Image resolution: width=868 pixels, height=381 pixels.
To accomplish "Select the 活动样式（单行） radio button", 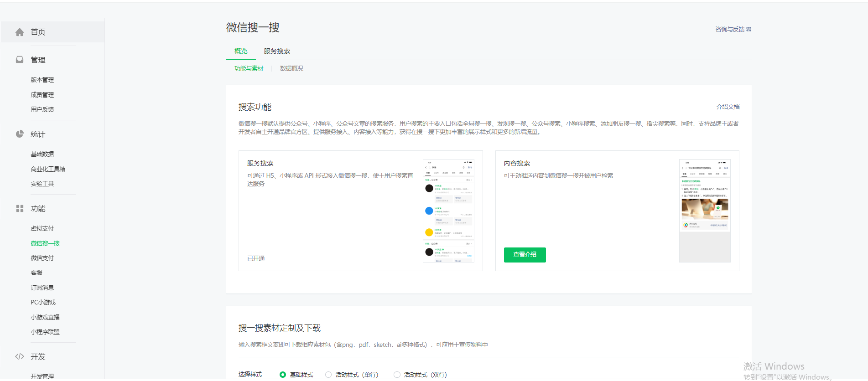I will pos(328,375).
